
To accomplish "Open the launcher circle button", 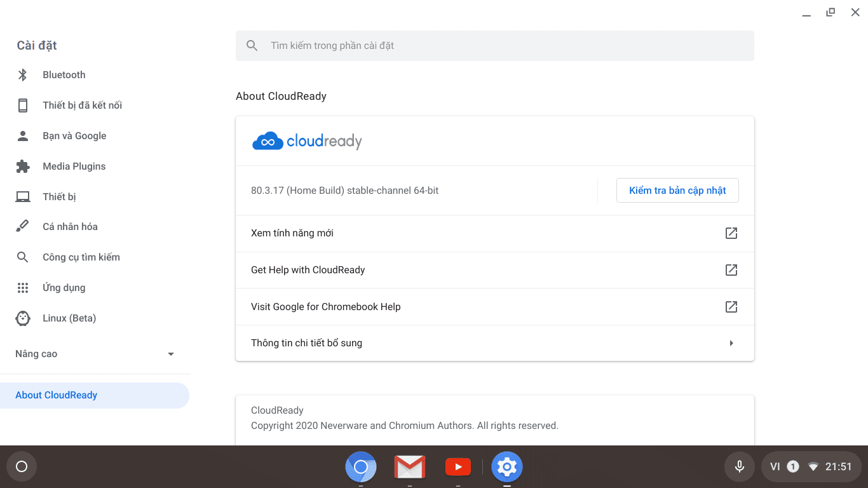I will [22, 467].
